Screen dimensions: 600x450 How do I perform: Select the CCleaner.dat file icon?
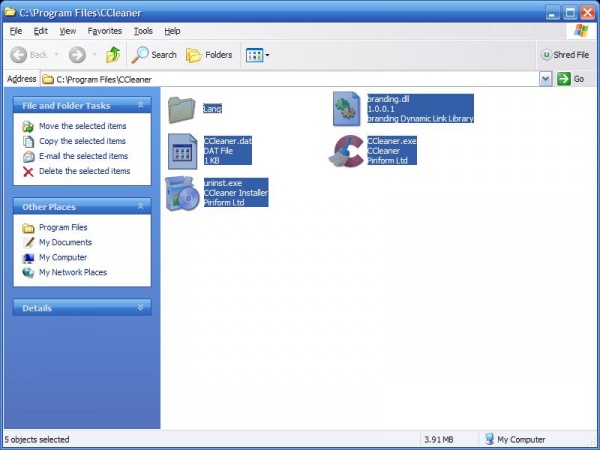click(183, 152)
